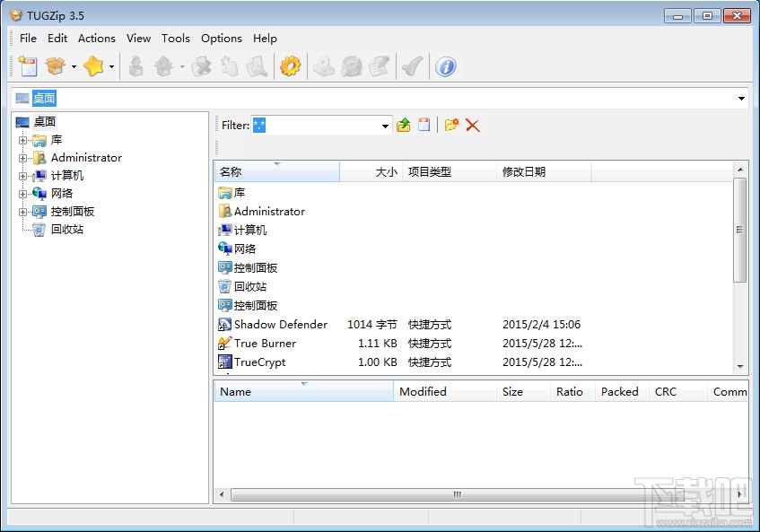Sort by the 项目类型 column header
Viewport: 760px width, 532px height.
click(x=450, y=171)
